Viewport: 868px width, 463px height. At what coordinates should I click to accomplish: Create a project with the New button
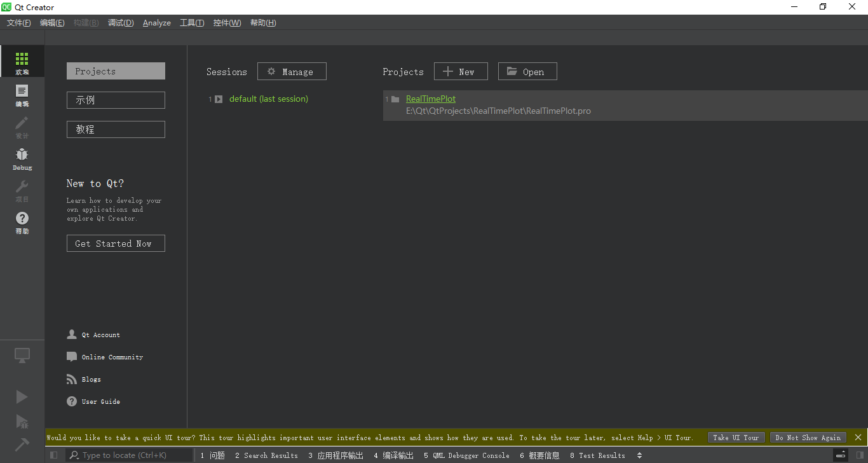coord(461,71)
